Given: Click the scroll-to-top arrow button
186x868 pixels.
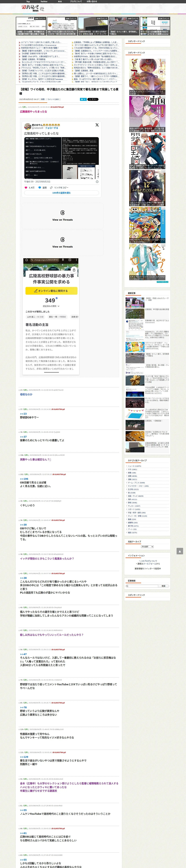Looking at the screenshot, I should [180, 551].
